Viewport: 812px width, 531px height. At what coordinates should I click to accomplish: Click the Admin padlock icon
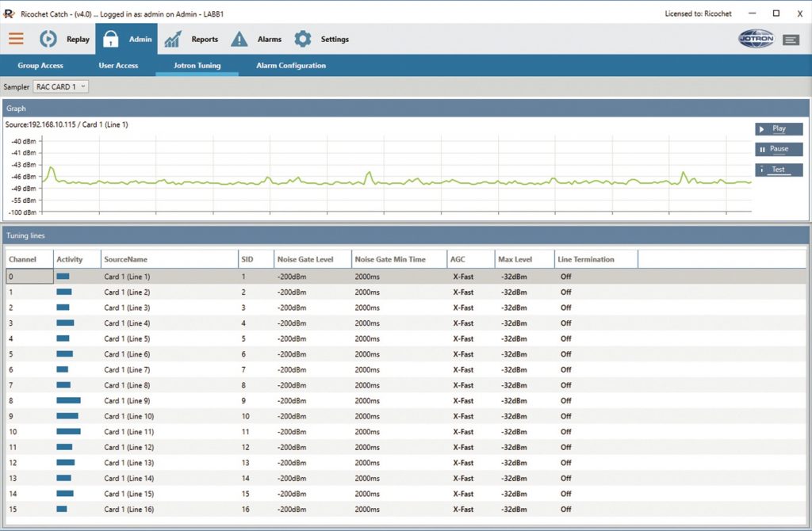[x=111, y=39]
